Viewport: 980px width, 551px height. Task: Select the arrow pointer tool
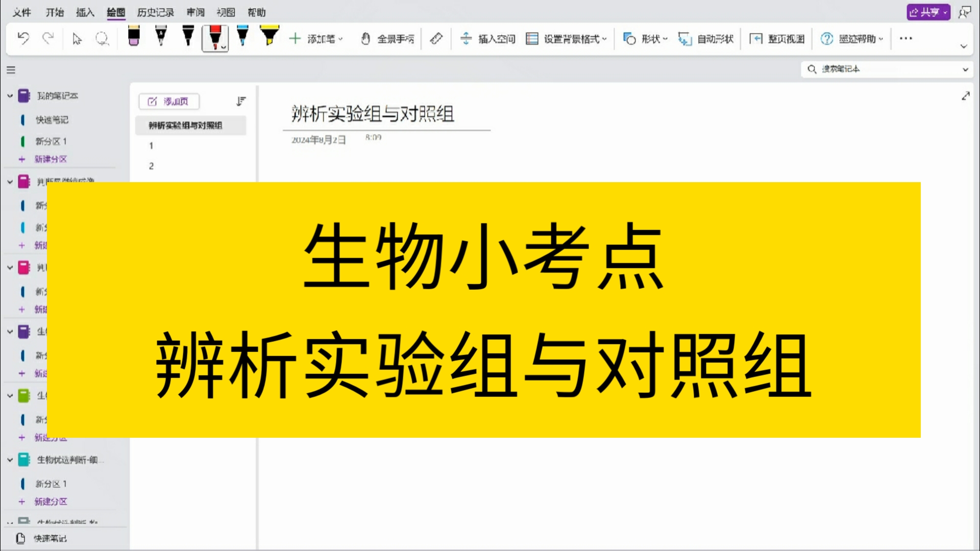tap(77, 39)
